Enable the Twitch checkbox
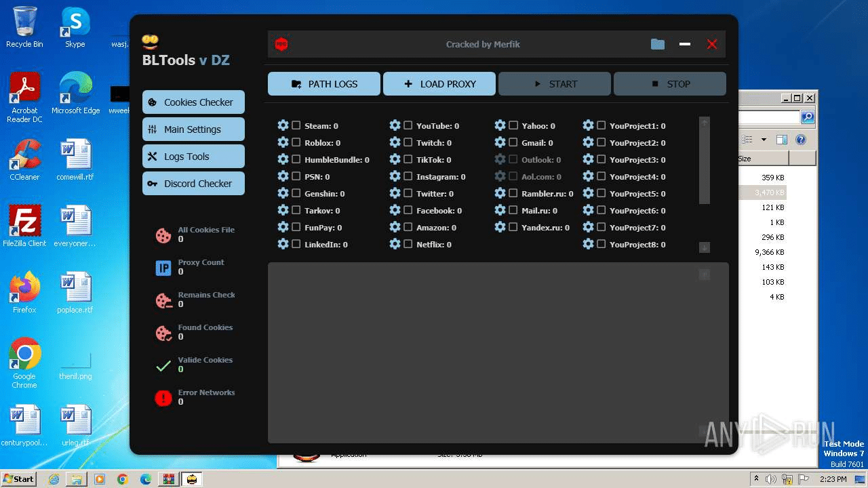 (x=408, y=142)
